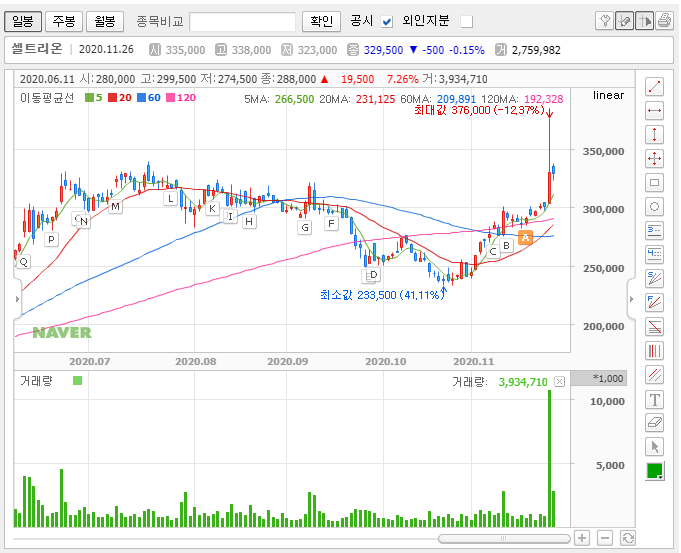
Task: Click the 이동평균선 label
Action: tap(47, 98)
